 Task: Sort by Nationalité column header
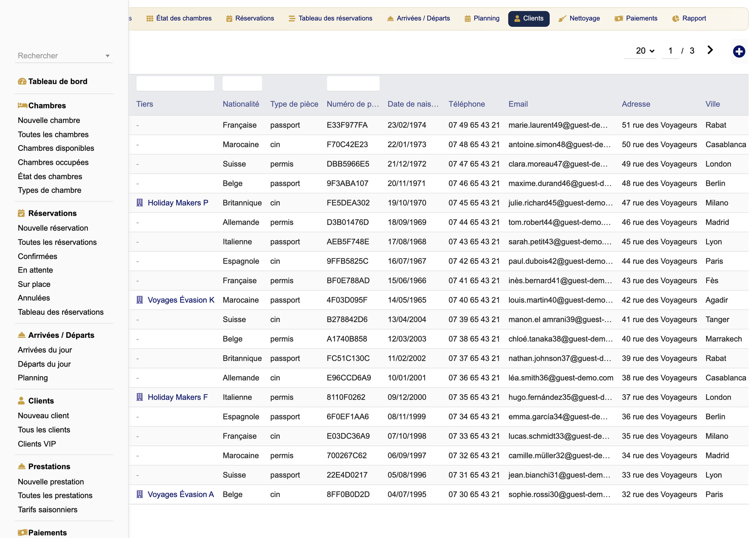tap(241, 104)
